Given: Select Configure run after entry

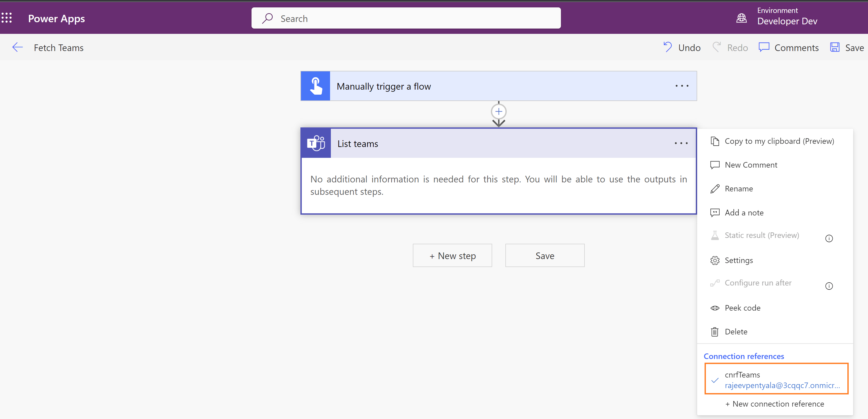Looking at the screenshot, I should click(x=758, y=283).
